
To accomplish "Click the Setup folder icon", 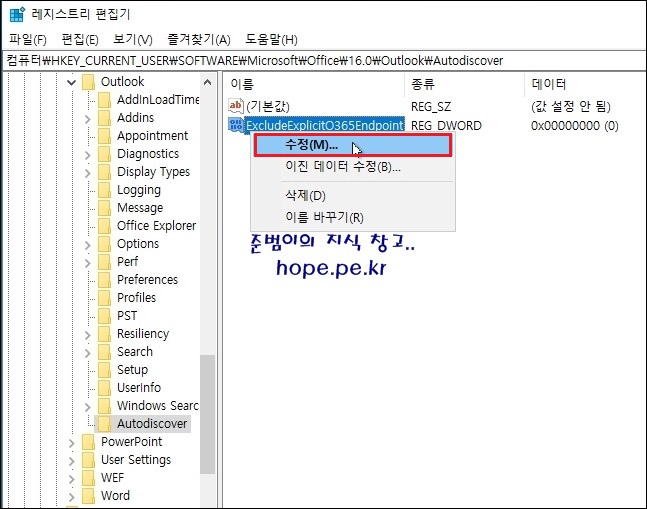I will point(104,370).
